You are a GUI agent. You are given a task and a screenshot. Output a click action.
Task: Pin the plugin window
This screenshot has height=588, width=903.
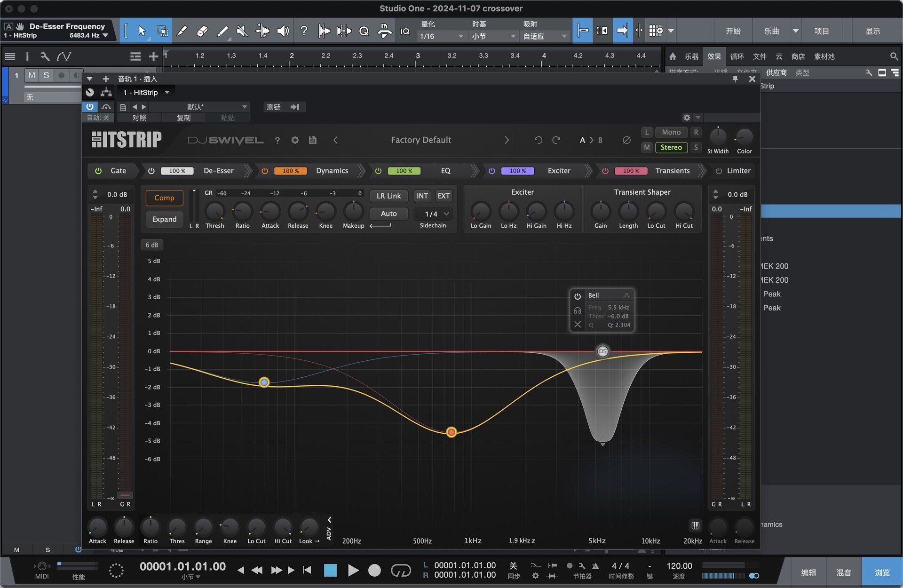tap(735, 79)
